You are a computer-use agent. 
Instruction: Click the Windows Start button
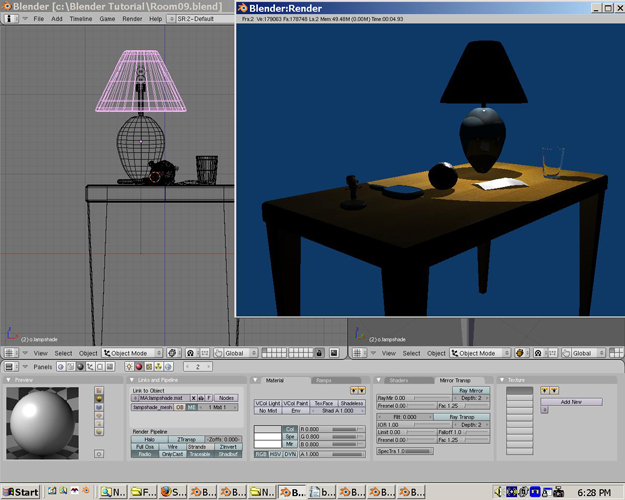(x=20, y=492)
